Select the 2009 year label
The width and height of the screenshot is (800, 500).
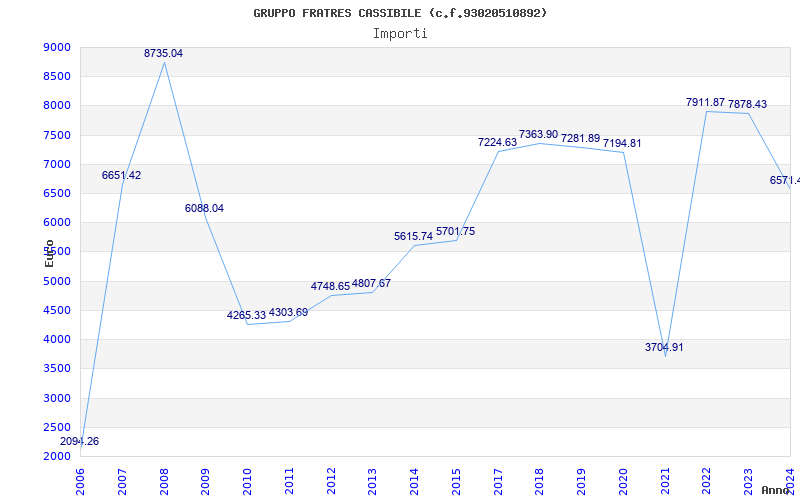(x=205, y=481)
